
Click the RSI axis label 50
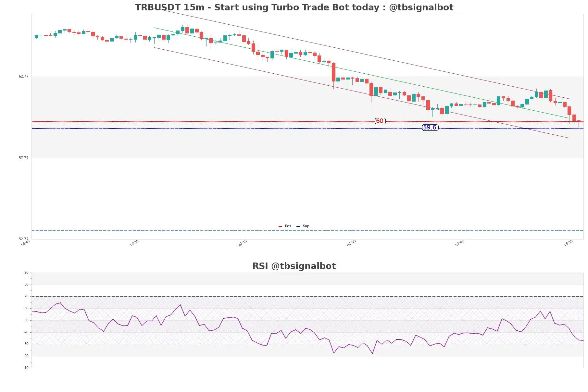tap(26, 320)
